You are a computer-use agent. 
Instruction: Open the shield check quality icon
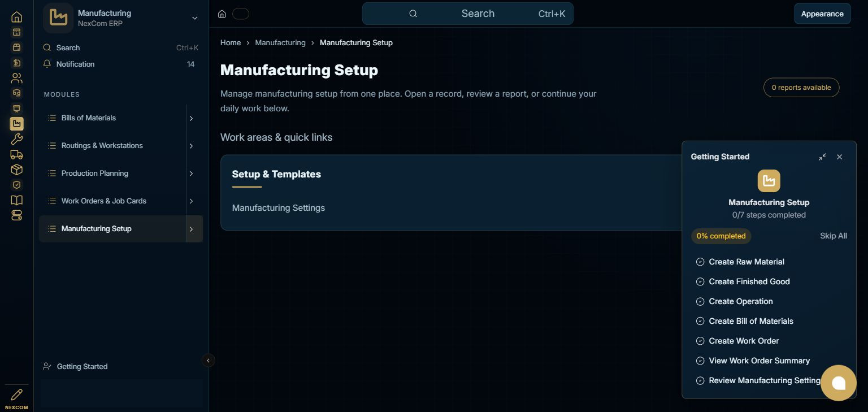click(16, 185)
